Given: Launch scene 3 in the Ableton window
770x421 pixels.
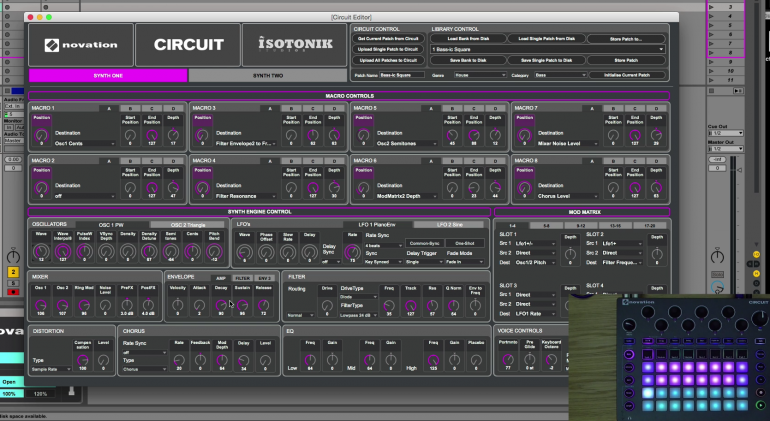Looking at the screenshot, I should click(x=712, y=7).
